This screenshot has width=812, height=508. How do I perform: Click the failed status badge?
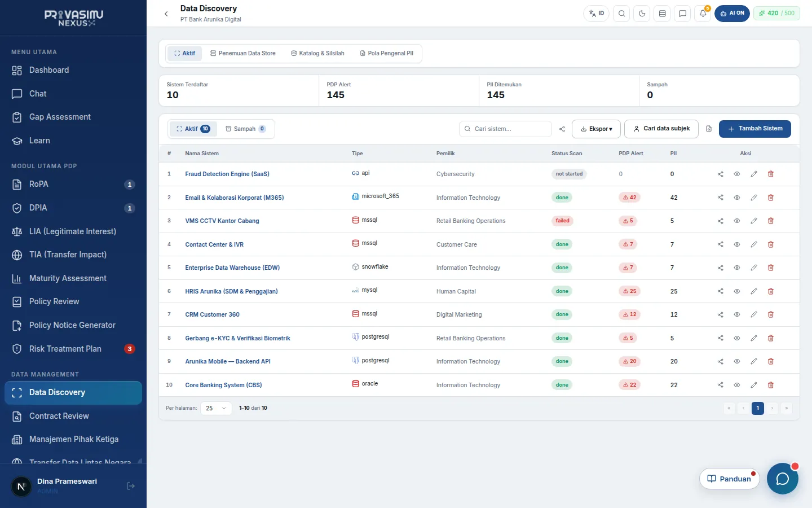tap(562, 221)
